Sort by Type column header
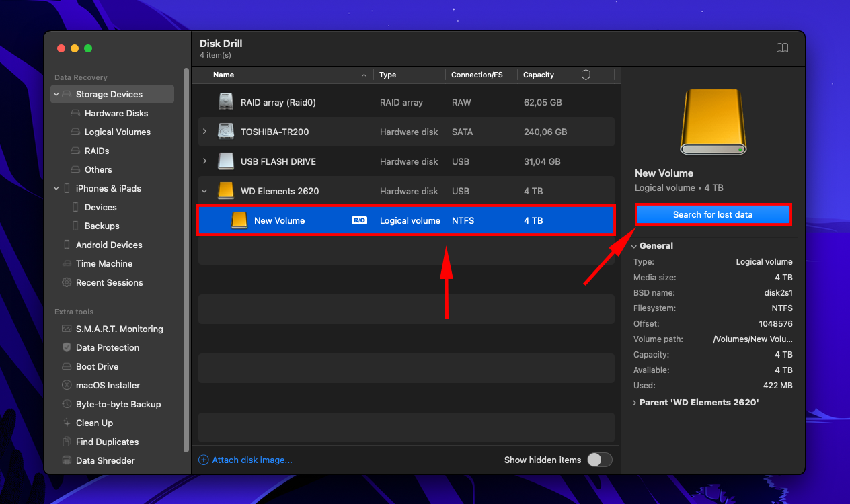Image resolution: width=850 pixels, height=504 pixels. [388, 75]
